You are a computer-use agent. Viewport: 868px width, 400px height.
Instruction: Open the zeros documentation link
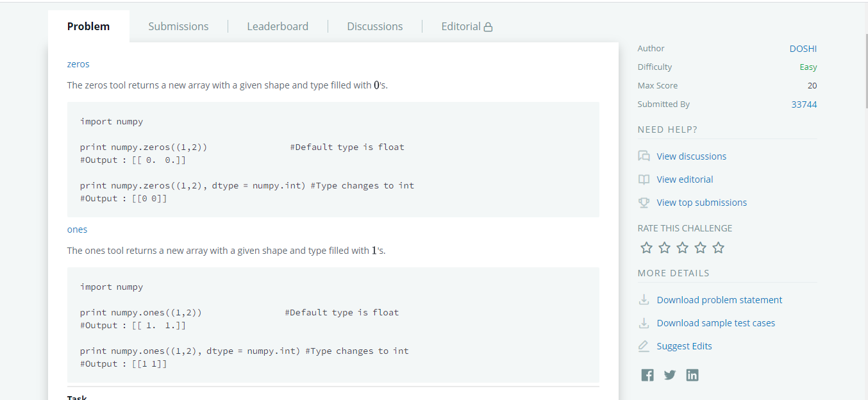click(78, 63)
